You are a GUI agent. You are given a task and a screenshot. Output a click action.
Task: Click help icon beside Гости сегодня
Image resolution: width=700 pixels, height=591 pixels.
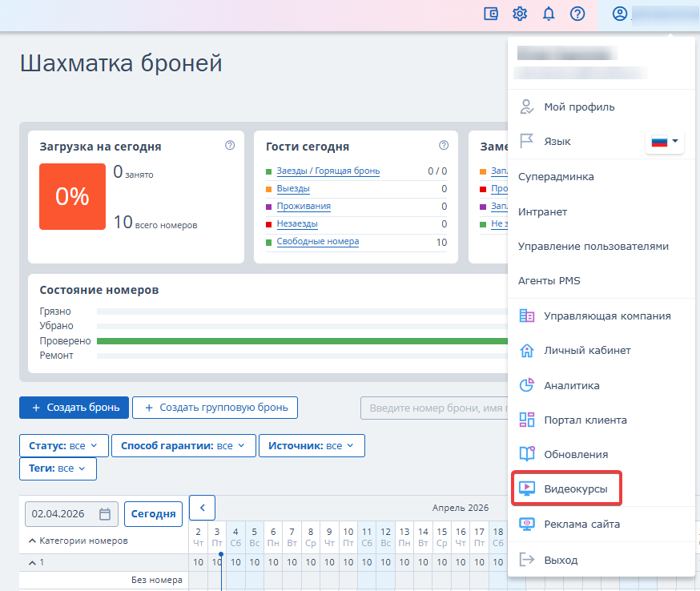444,146
